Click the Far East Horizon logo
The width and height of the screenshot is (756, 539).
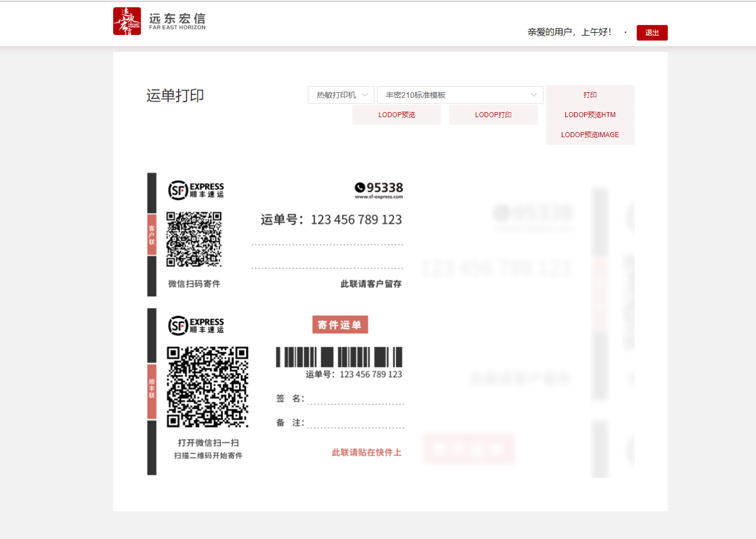pyautogui.click(x=159, y=21)
